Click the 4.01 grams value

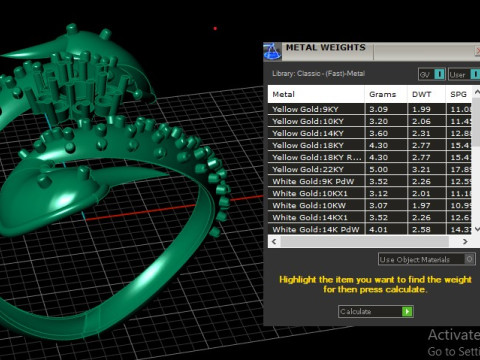(378, 229)
